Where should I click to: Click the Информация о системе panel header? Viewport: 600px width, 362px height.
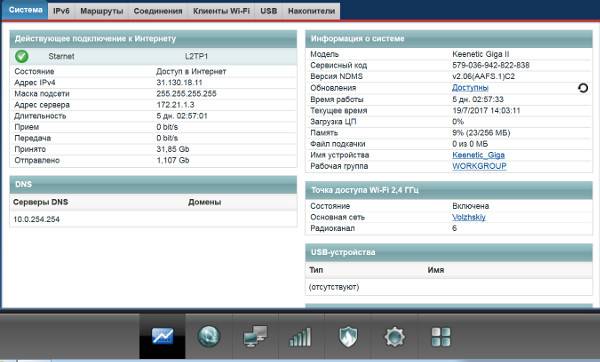[449, 39]
